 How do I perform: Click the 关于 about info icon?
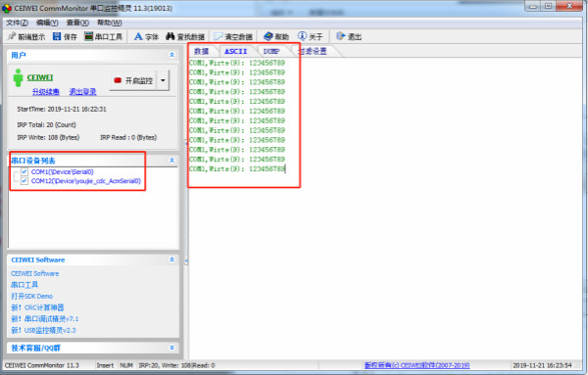(302, 36)
